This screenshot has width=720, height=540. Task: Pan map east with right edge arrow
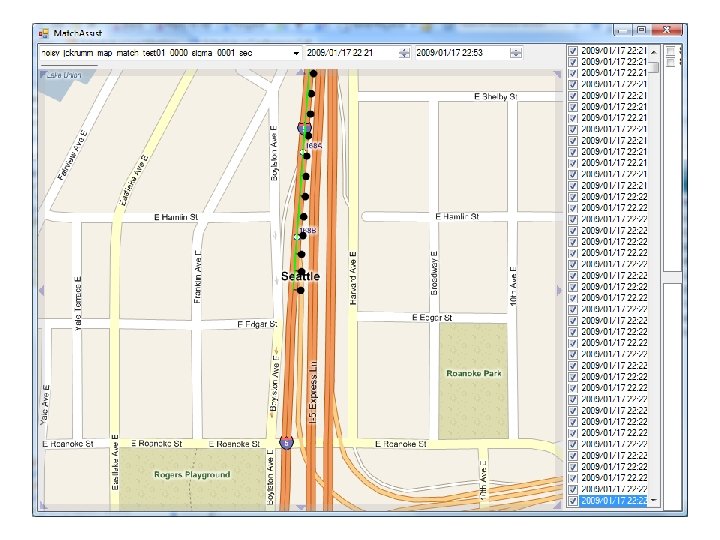[x=559, y=290]
